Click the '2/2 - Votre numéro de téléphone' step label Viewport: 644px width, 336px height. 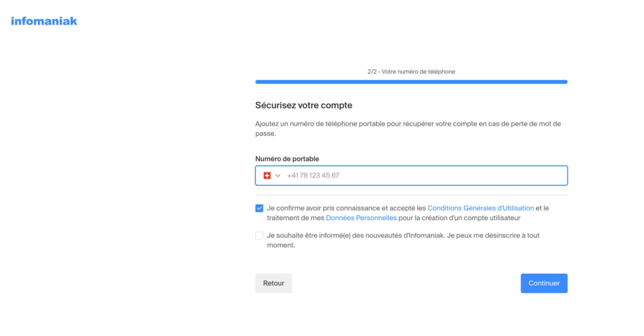pos(411,72)
